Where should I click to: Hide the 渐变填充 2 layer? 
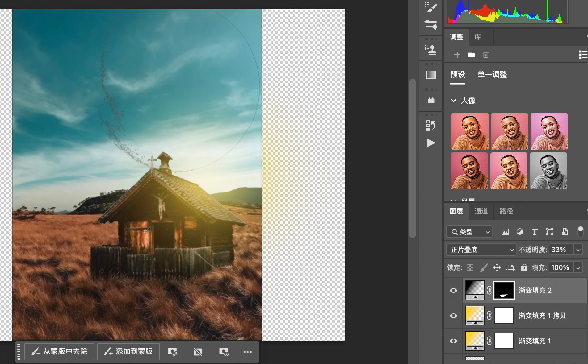click(453, 290)
